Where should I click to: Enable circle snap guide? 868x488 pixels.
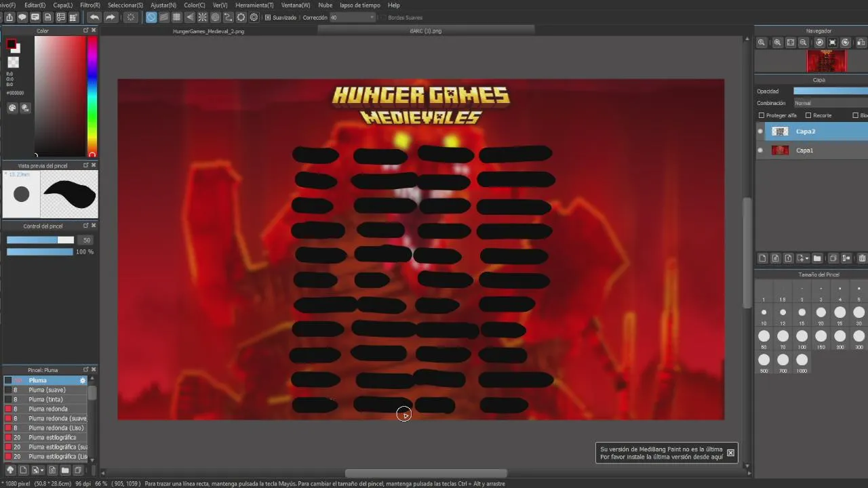coord(216,17)
